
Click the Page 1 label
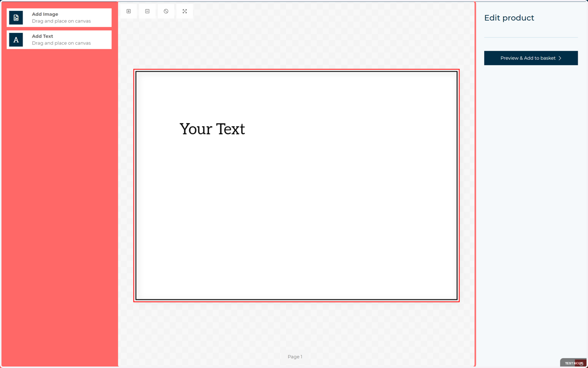[x=295, y=357]
